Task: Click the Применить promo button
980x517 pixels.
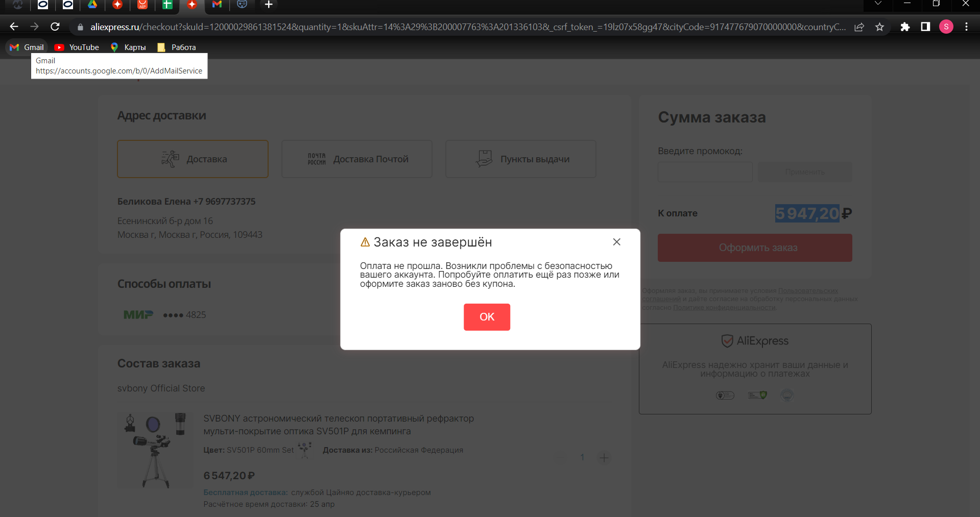Action: pos(805,172)
